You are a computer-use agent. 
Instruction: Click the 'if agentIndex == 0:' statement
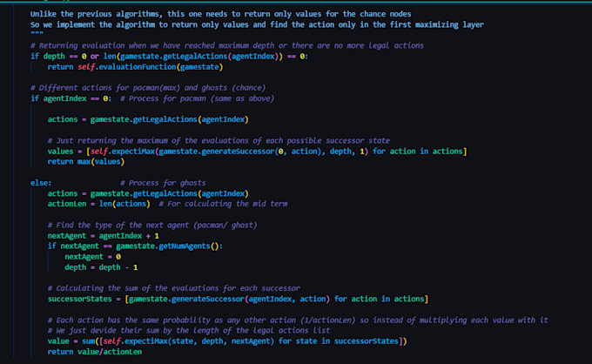[x=71, y=98]
